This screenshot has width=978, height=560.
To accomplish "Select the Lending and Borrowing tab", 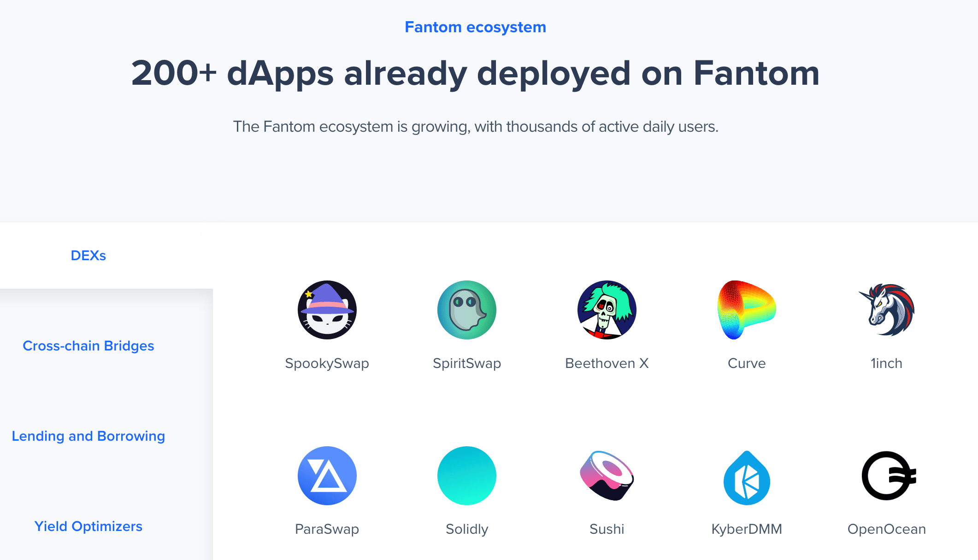I will point(88,436).
